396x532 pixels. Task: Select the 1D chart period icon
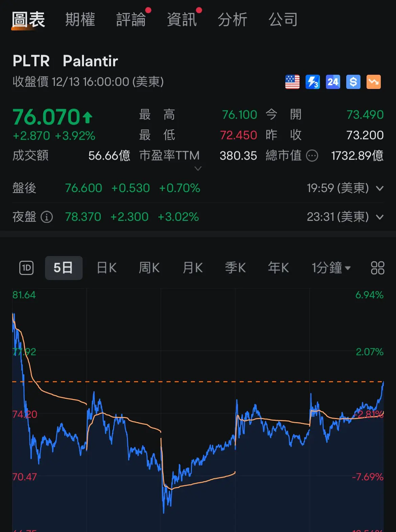26,268
